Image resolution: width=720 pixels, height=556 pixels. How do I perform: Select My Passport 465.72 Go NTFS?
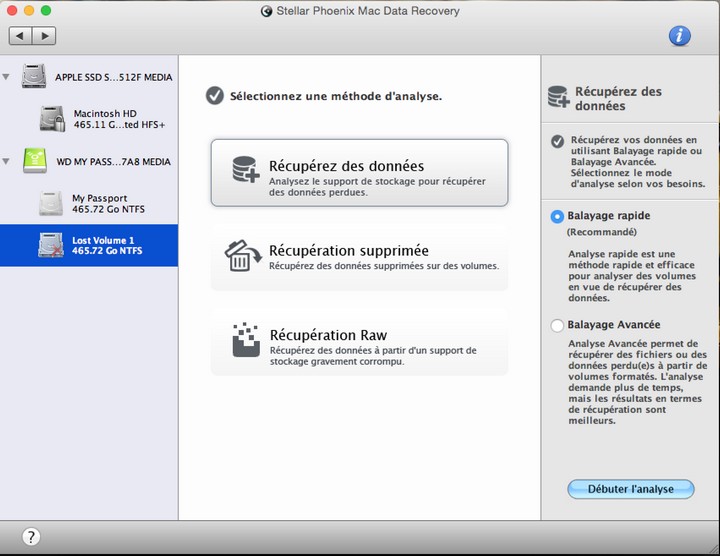(89, 203)
